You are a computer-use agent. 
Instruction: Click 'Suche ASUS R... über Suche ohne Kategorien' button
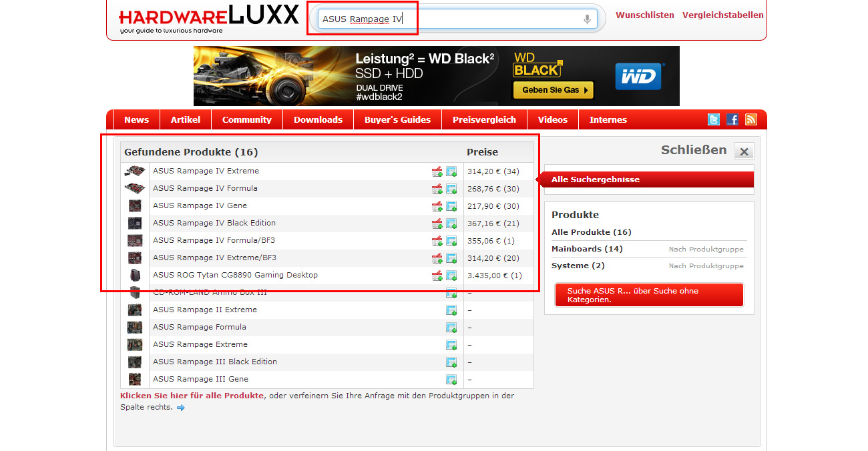coord(649,295)
